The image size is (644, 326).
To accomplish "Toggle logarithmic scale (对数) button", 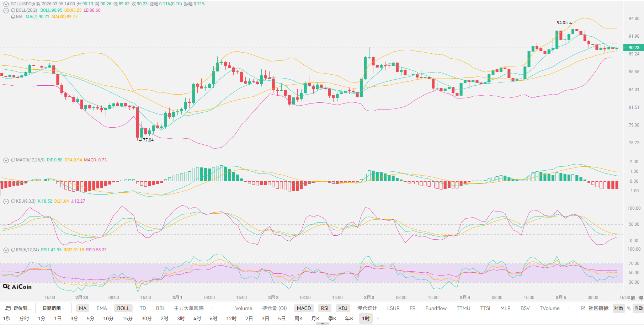I will click(x=618, y=308).
